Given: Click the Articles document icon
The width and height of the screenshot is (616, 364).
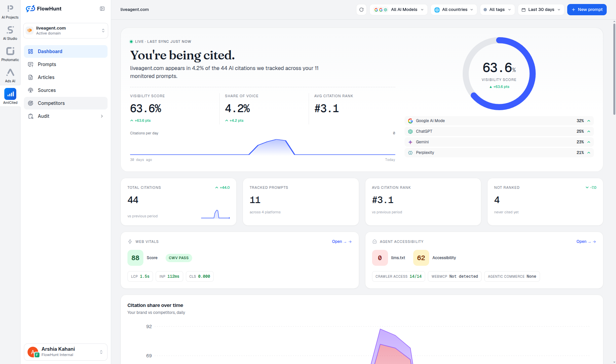Looking at the screenshot, I should [31, 77].
